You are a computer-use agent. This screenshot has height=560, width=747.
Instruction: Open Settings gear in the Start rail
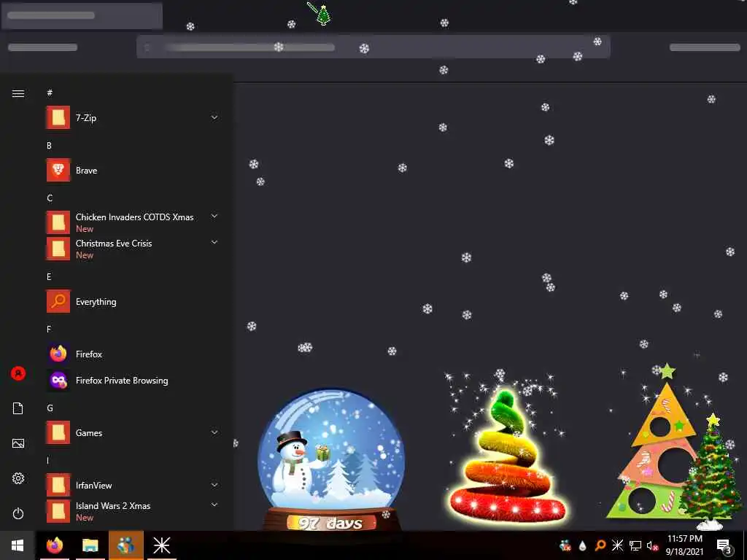click(x=18, y=478)
